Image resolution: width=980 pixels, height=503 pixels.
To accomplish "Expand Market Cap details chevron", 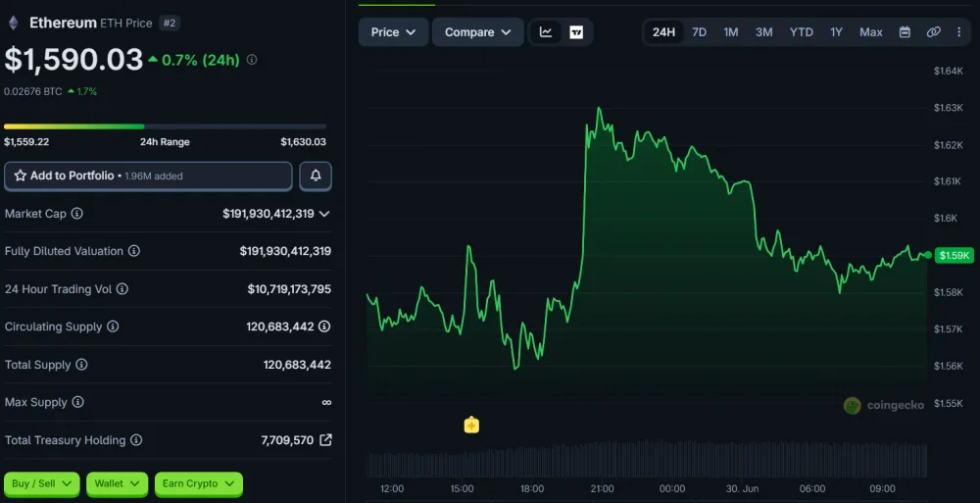I will point(324,214).
